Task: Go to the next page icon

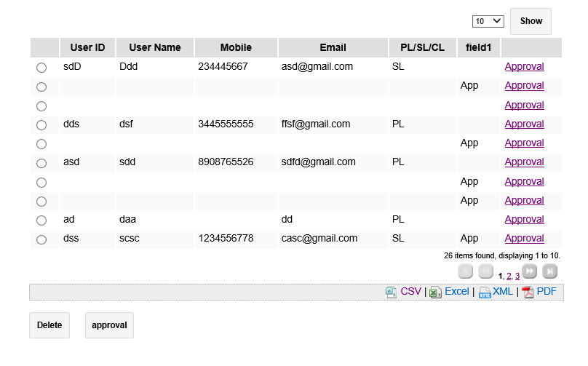Action: 530,271
